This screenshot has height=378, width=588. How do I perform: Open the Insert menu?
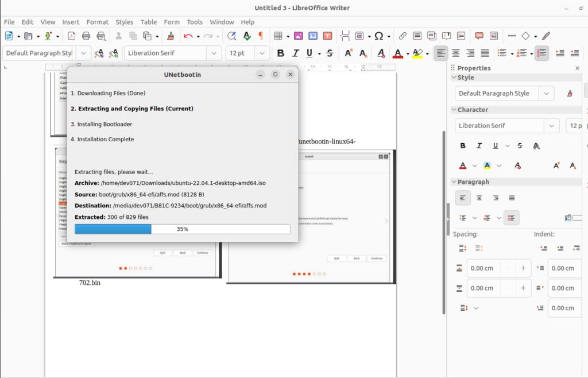tap(71, 22)
